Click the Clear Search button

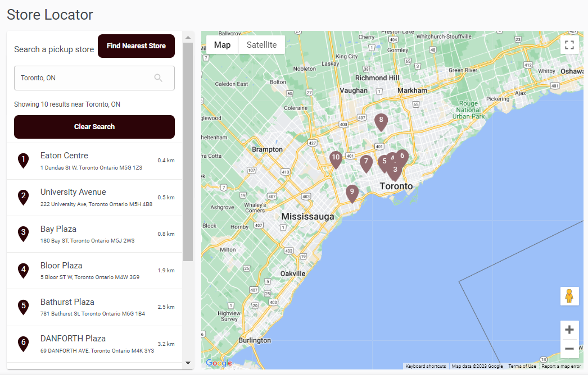94,126
